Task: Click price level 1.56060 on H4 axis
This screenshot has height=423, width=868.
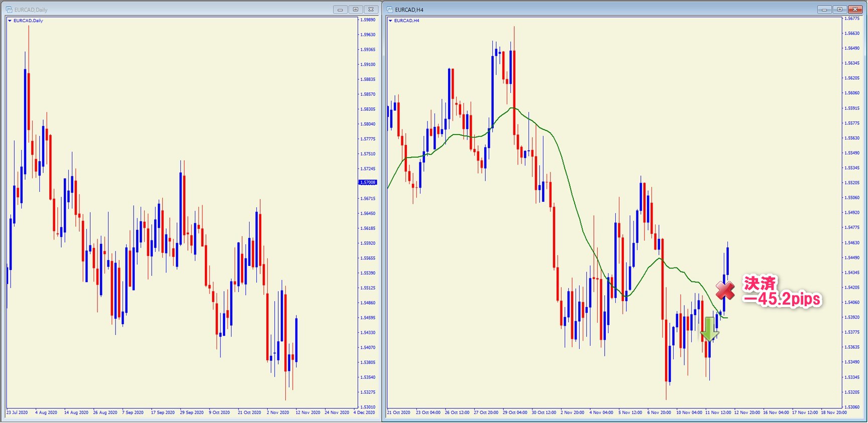Action: coord(852,93)
